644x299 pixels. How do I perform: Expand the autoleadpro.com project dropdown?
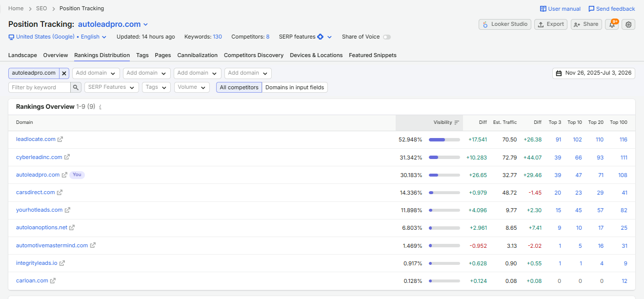(145, 24)
